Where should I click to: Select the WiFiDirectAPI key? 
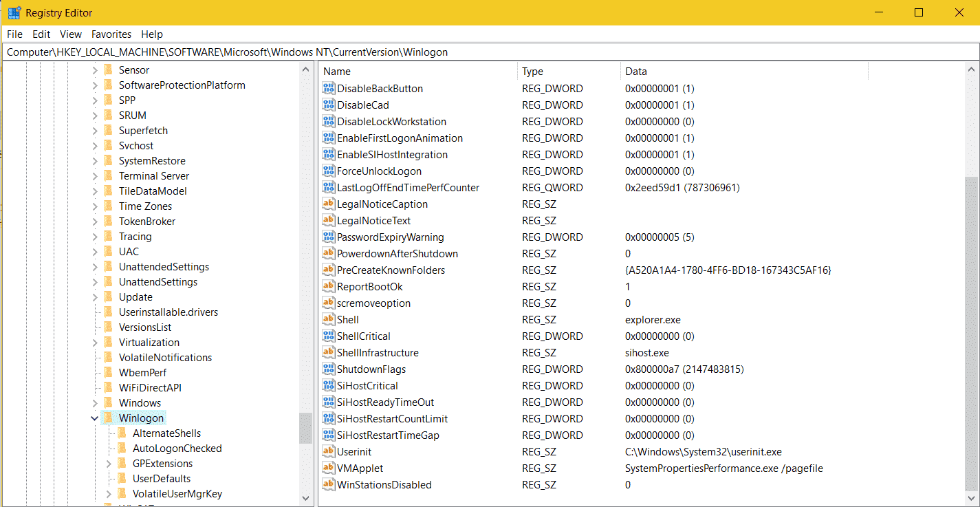[150, 388]
